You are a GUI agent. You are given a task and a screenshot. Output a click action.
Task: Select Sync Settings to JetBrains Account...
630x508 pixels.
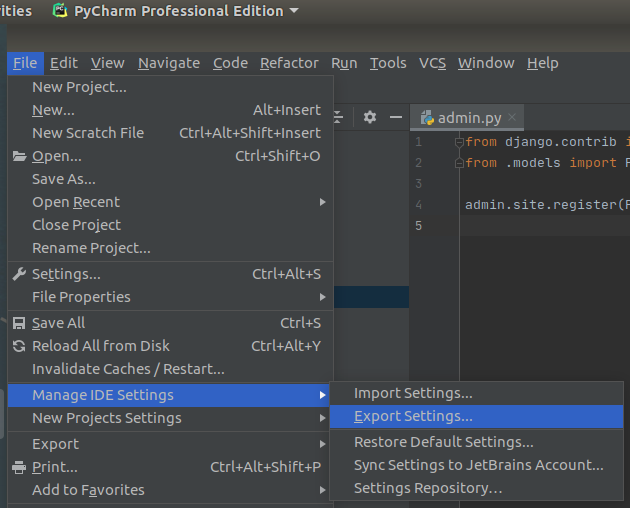[x=477, y=465]
